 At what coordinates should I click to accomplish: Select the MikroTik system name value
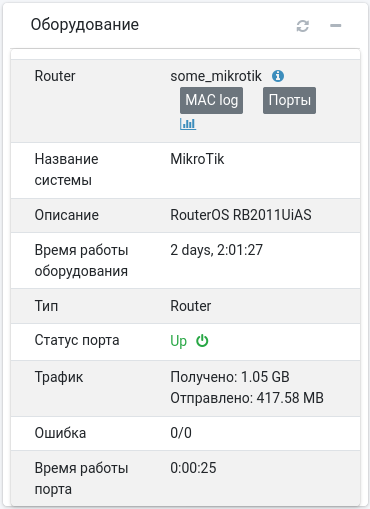pos(197,159)
